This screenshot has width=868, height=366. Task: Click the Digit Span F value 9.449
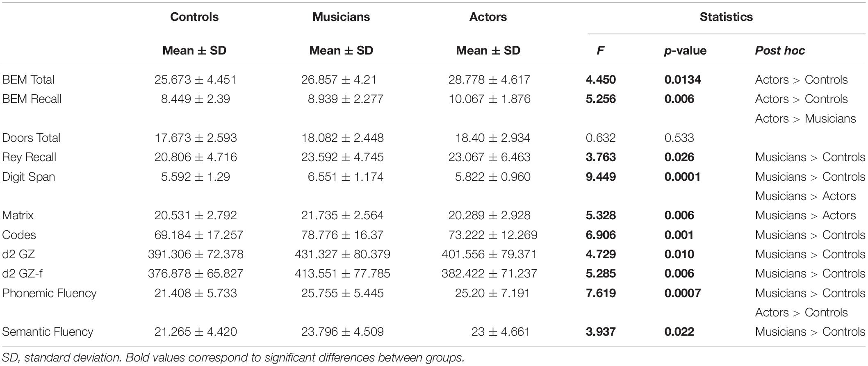tap(601, 177)
